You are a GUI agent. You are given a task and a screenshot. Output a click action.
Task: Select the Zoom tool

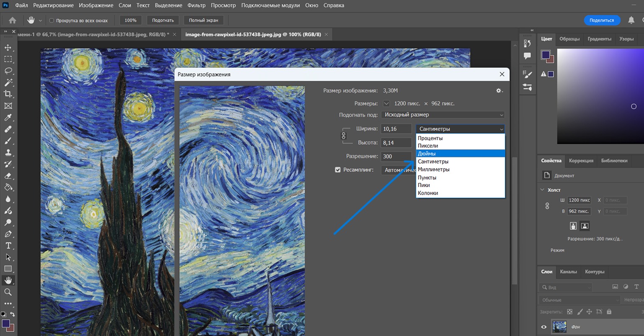click(8, 292)
